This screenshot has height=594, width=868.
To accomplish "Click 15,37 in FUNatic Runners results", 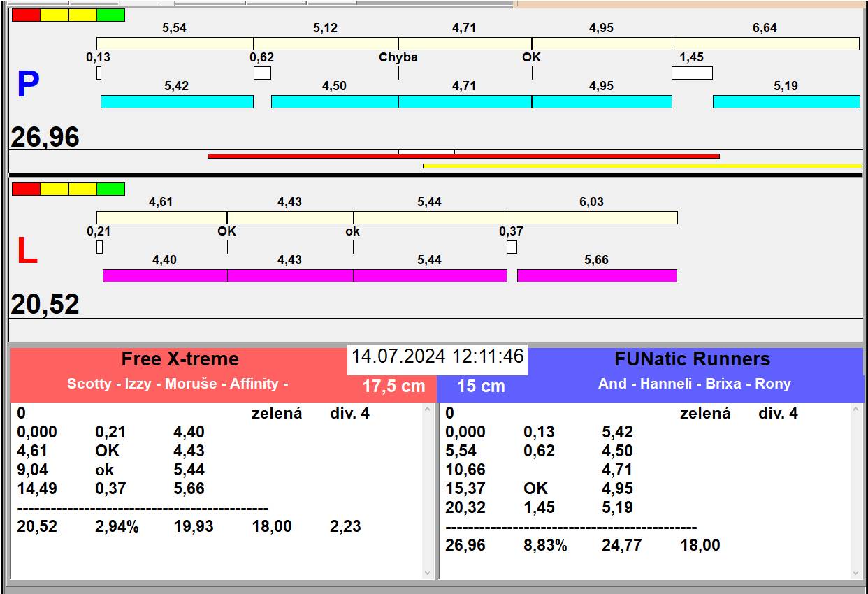I will (465, 489).
